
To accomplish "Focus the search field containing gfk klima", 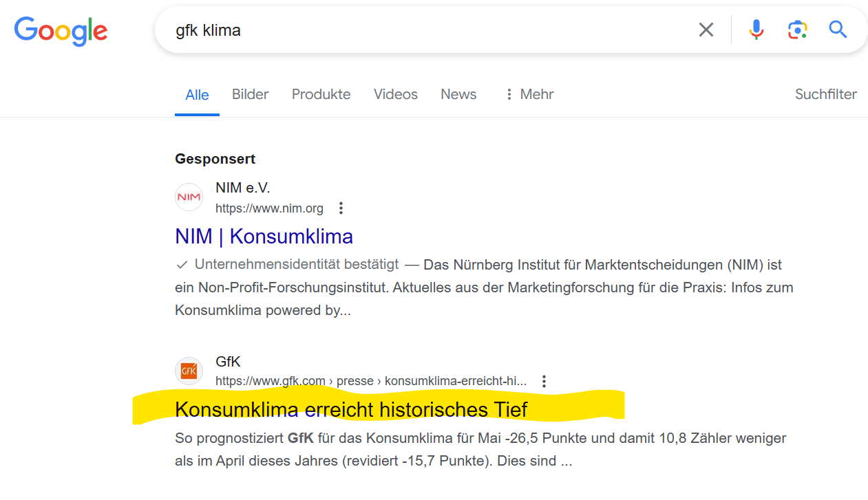I will point(427,30).
